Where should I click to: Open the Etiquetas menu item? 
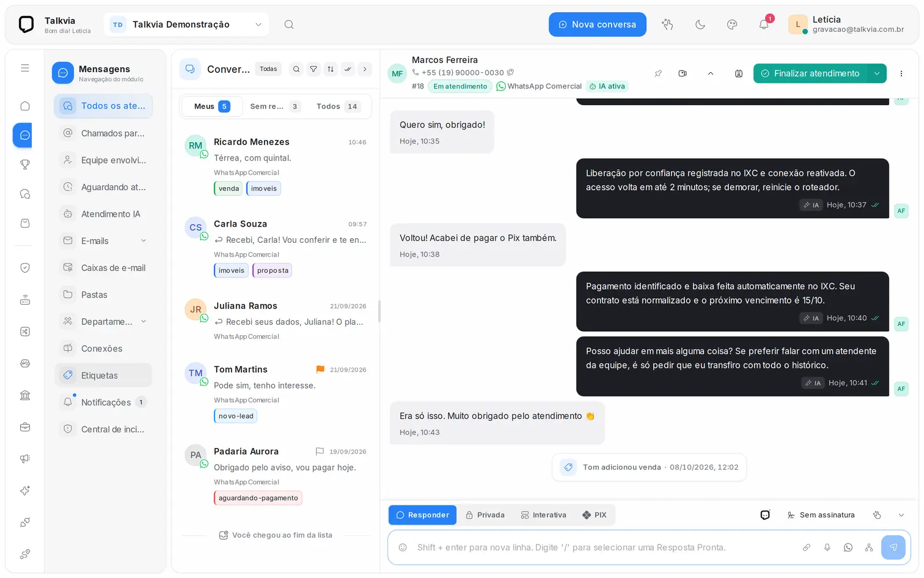[x=103, y=376]
